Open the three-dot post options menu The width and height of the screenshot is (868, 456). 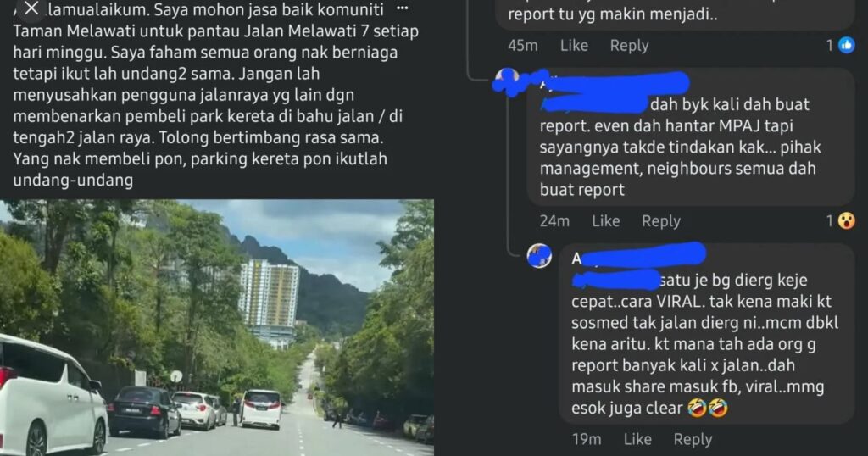tap(403, 8)
